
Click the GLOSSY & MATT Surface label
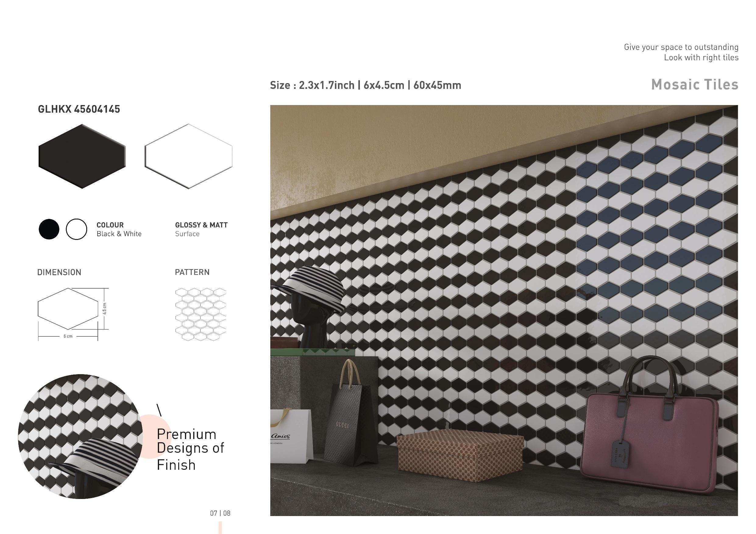(x=201, y=229)
